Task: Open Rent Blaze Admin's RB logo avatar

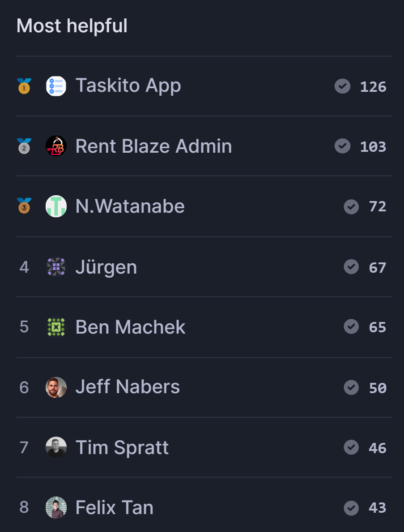Action: pos(56,146)
